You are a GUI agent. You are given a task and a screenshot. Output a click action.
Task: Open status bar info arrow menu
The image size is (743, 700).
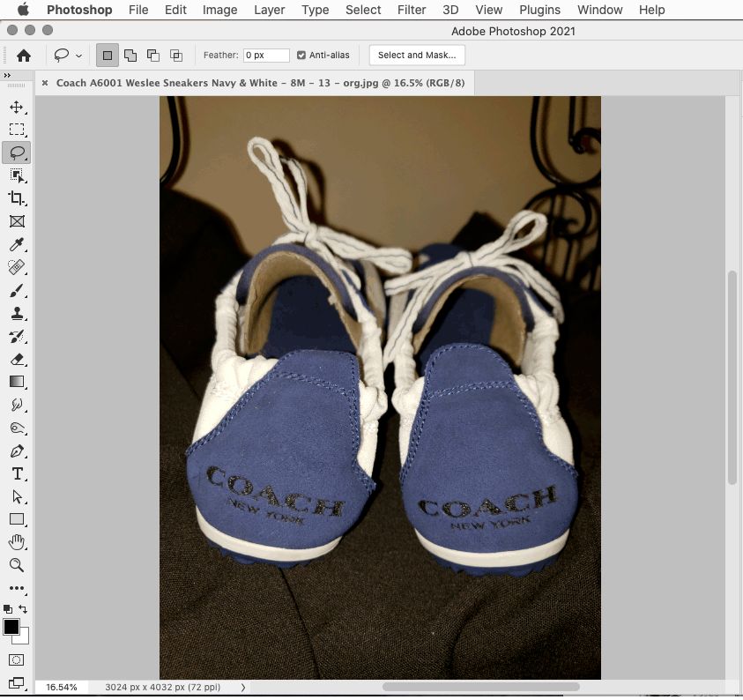[x=243, y=687]
